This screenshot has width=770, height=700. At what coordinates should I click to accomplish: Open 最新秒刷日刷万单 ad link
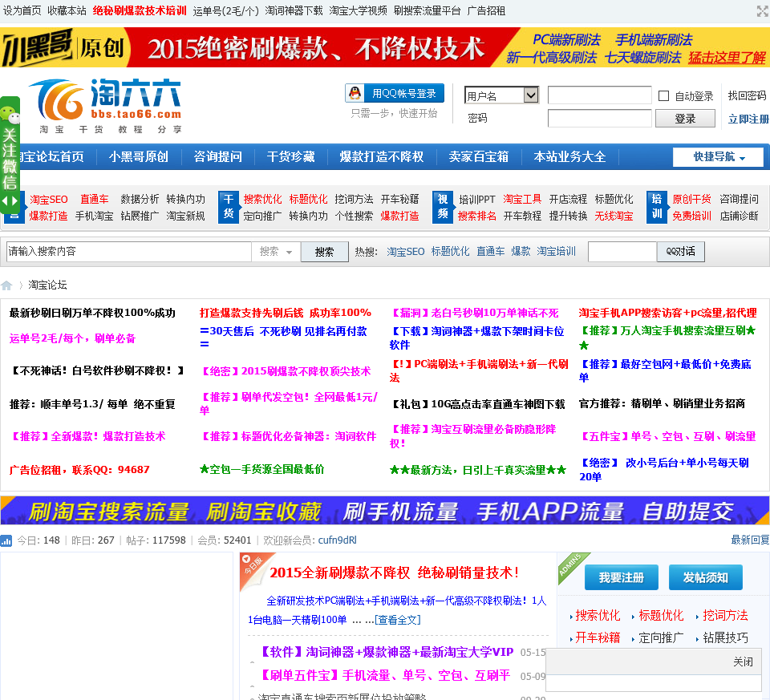[x=92, y=314]
